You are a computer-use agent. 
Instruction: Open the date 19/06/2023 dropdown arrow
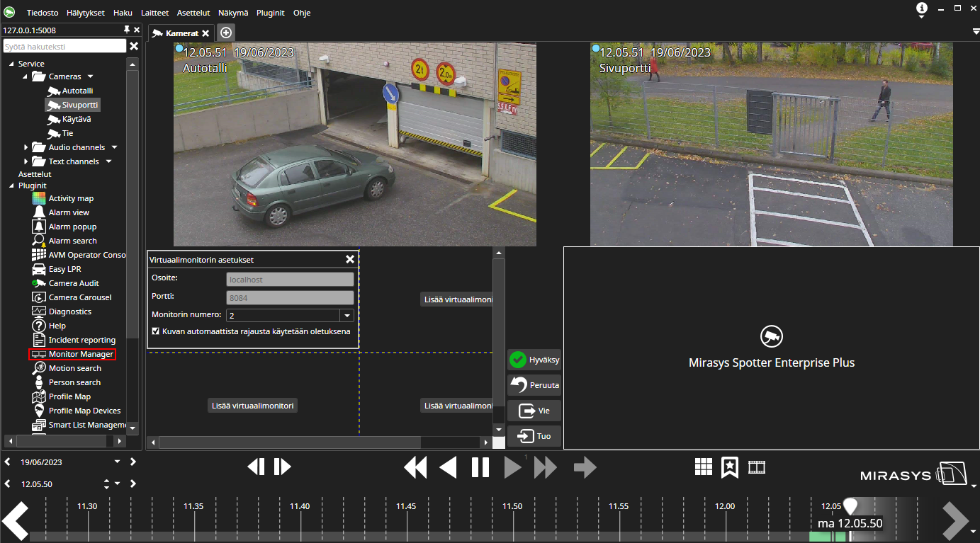coord(117,462)
